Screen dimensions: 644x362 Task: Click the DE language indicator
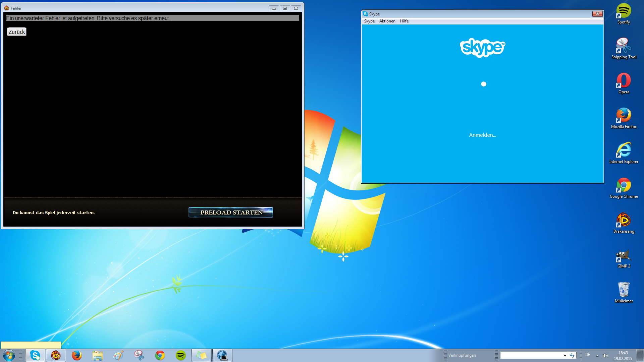click(588, 355)
